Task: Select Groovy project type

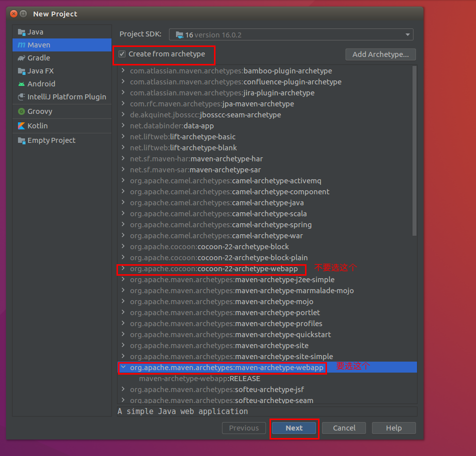Action: [62, 111]
